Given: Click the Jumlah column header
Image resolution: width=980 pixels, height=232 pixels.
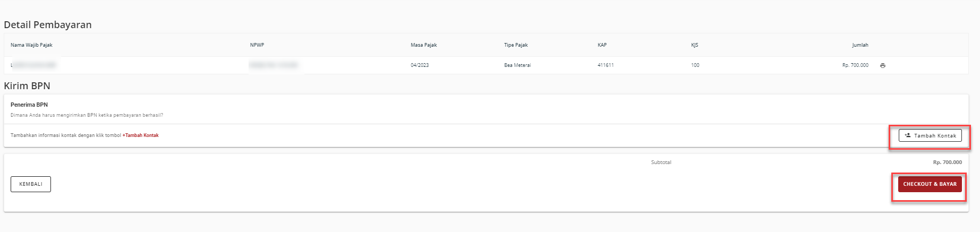Looking at the screenshot, I should [860, 45].
